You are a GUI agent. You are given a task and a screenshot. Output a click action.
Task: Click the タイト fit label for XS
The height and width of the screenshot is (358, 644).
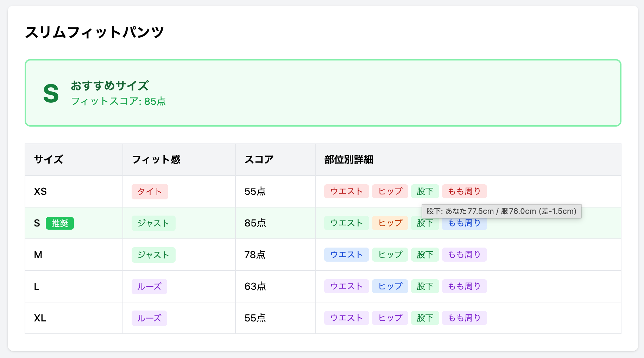pos(150,191)
